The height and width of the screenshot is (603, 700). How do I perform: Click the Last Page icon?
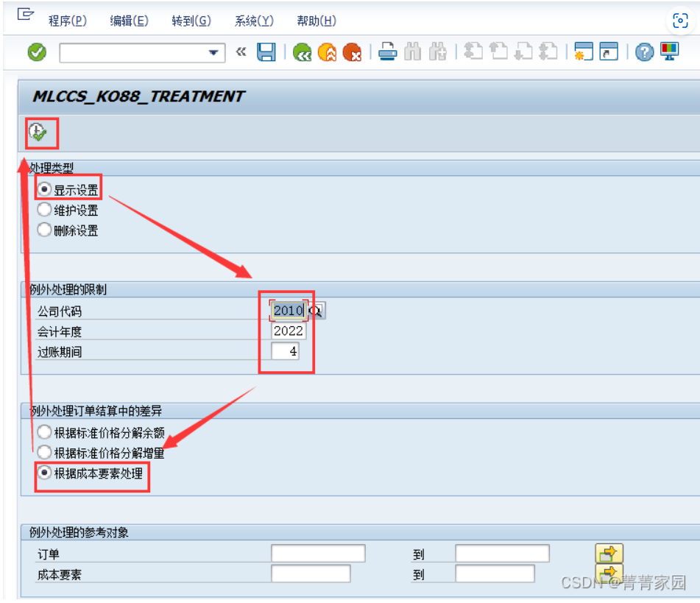click(548, 52)
